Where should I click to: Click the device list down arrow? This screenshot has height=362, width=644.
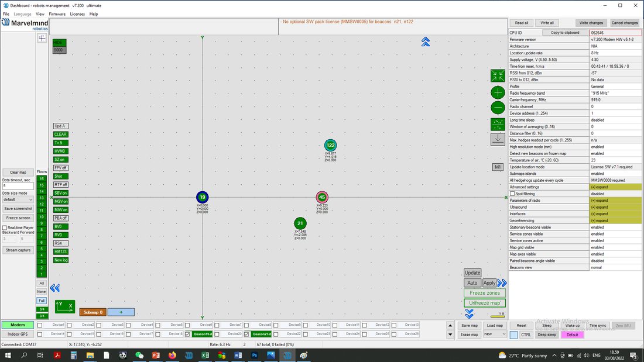[450, 335]
